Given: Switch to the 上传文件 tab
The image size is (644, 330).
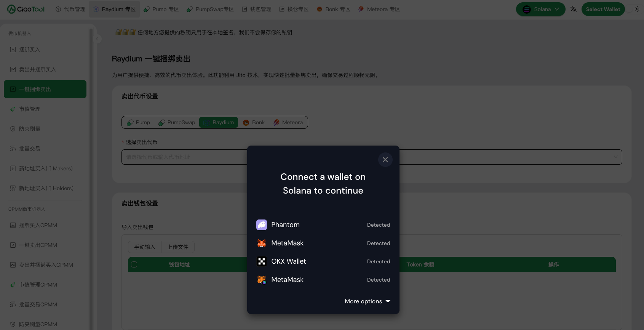Looking at the screenshot, I should [178, 247].
